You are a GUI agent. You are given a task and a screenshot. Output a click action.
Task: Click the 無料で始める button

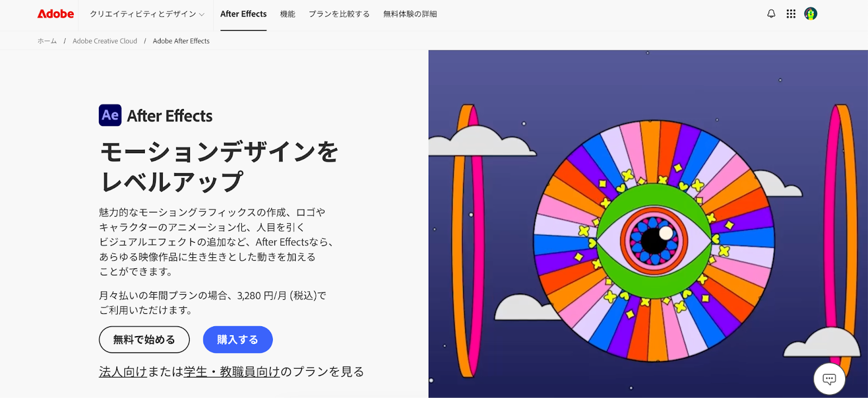pos(144,339)
